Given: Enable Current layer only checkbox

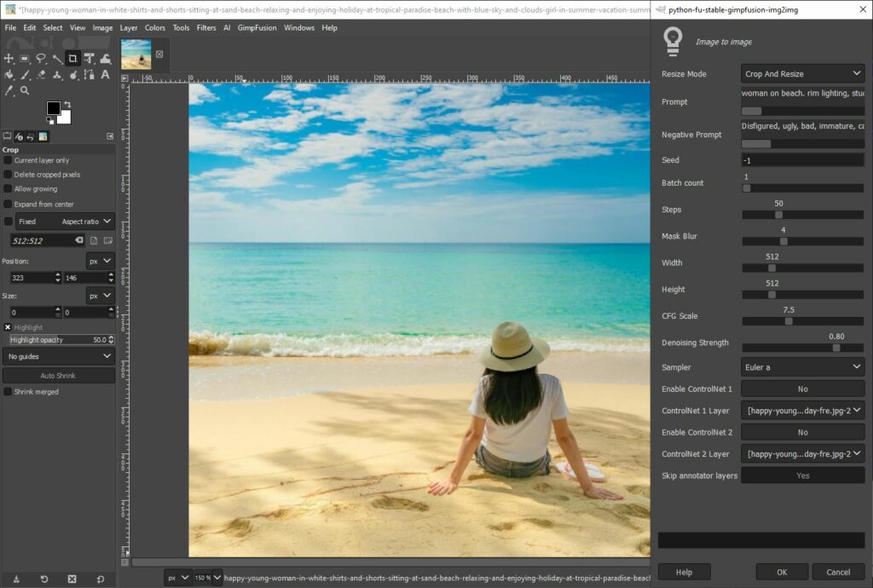Looking at the screenshot, I should click(9, 160).
